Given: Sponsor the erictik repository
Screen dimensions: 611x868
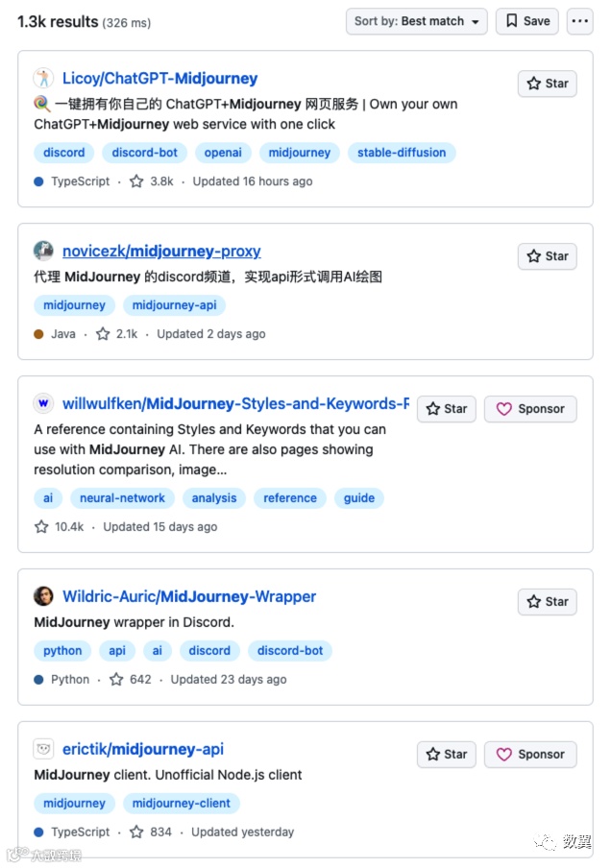Looking at the screenshot, I should (530, 755).
